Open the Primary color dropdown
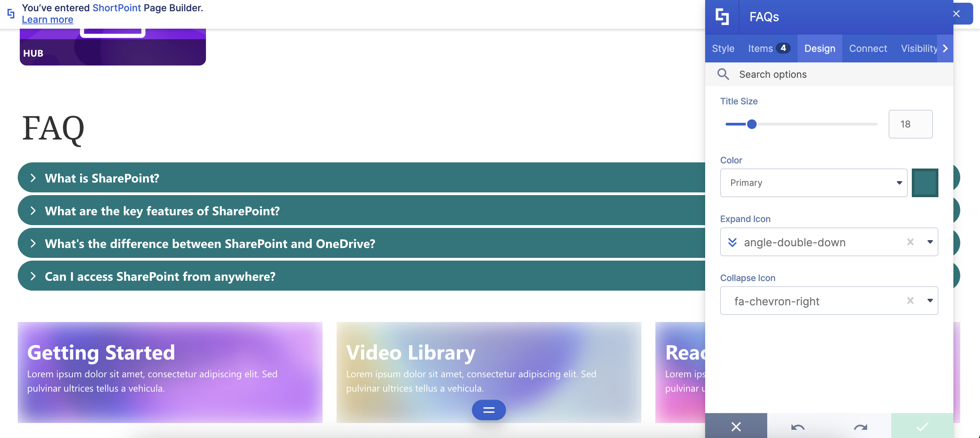The image size is (980, 438). pyautogui.click(x=813, y=183)
